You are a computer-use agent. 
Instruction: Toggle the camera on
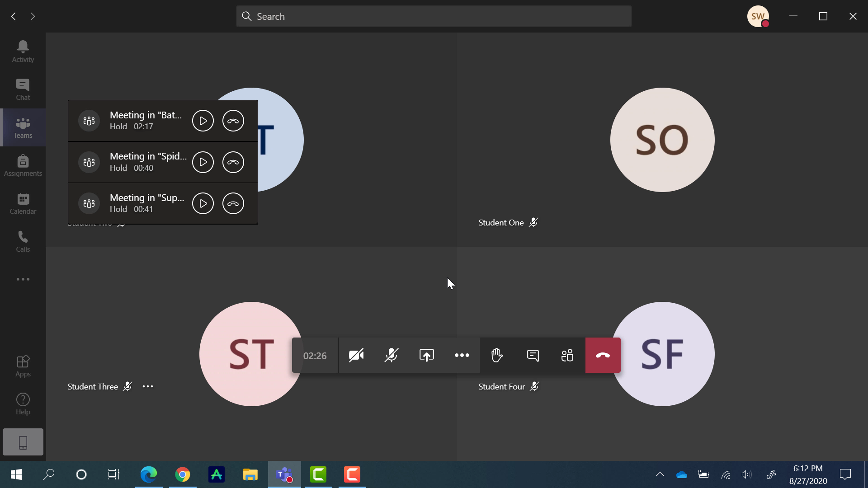click(356, 355)
